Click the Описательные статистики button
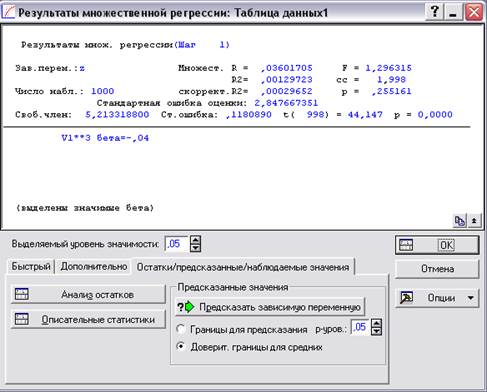Screen dimensions: 487x392 pyautogui.click(x=88, y=320)
